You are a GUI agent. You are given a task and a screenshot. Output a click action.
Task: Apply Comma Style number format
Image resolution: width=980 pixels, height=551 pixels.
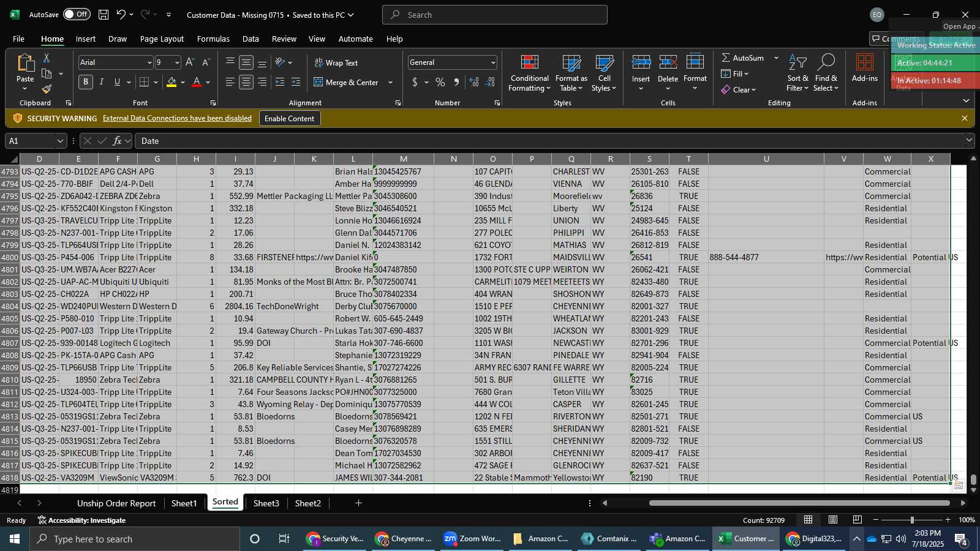[456, 82]
